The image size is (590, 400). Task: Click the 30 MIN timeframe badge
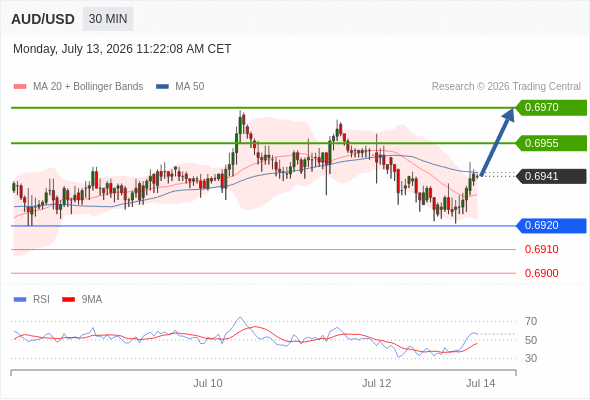click(108, 19)
